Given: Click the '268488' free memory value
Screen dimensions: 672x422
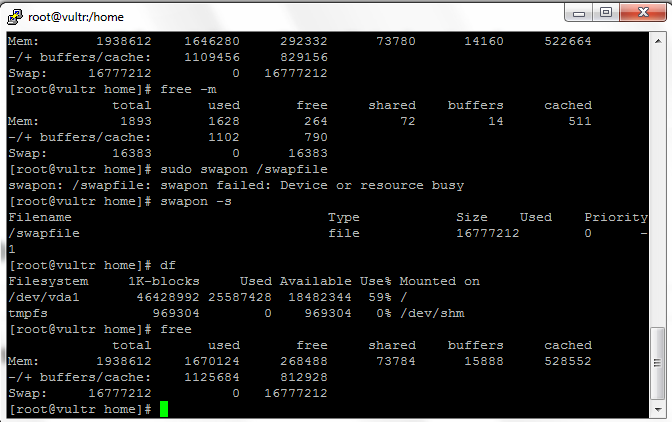Looking at the screenshot, I should point(304,362).
